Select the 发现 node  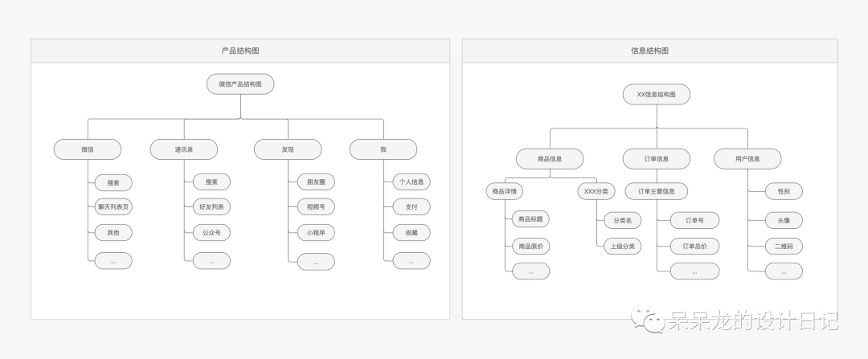[x=288, y=149]
